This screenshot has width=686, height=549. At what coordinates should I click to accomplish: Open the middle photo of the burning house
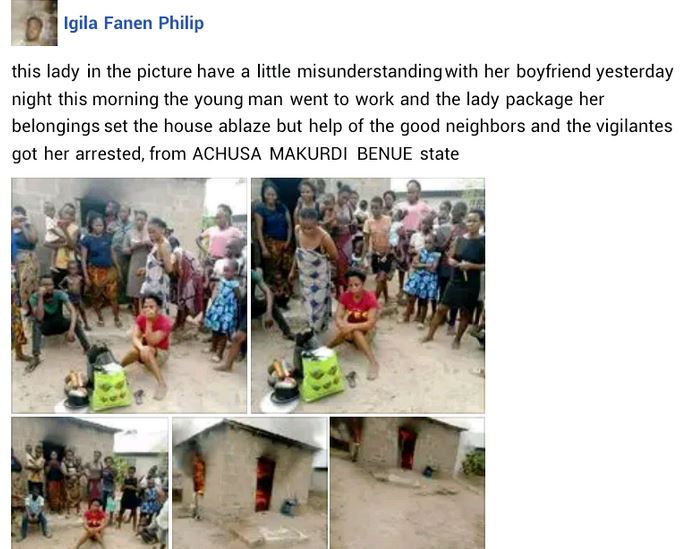(250, 483)
